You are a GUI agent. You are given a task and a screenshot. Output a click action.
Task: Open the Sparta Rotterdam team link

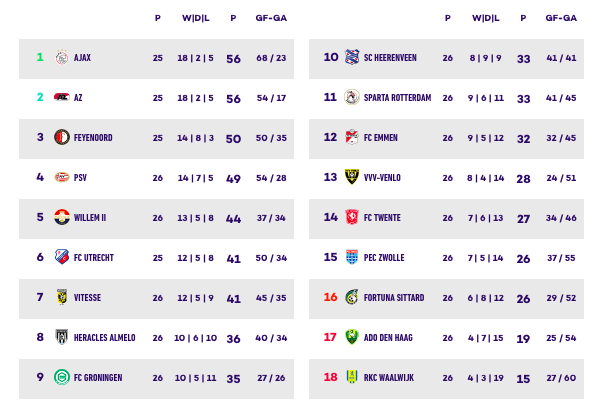tap(397, 98)
